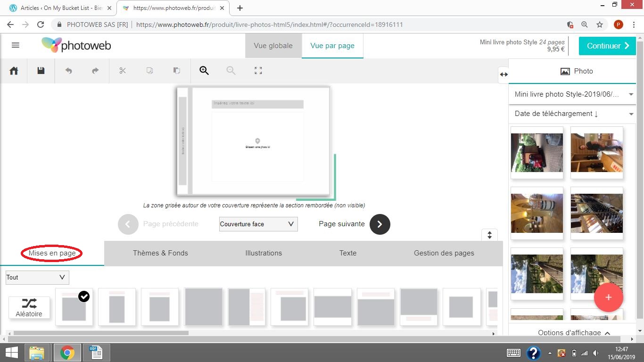Image resolution: width=644 pixels, height=362 pixels.
Task: Open the hamburger menu next to the Photoweb logo
Action: tap(16, 45)
